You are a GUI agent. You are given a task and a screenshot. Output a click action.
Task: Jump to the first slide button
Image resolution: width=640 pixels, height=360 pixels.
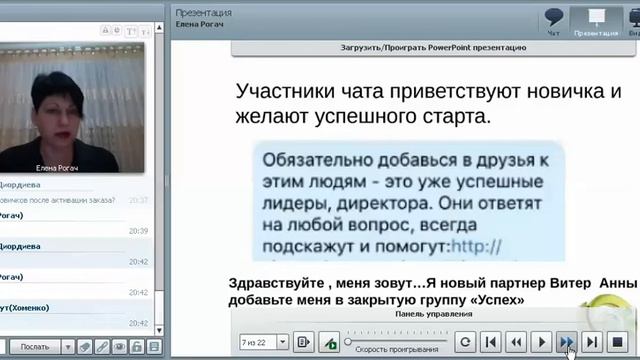pyautogui.click(x=491, y=342)
